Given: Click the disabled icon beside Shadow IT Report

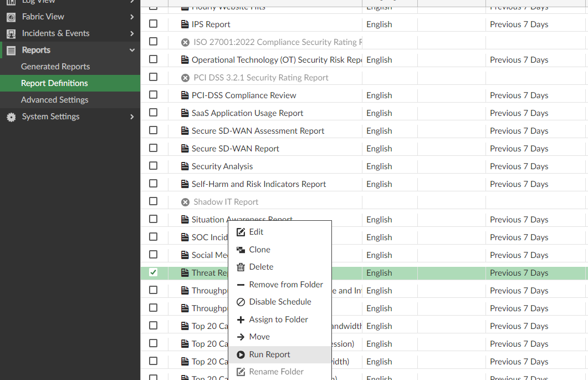Looking at the screenshot, I should 185,202.
